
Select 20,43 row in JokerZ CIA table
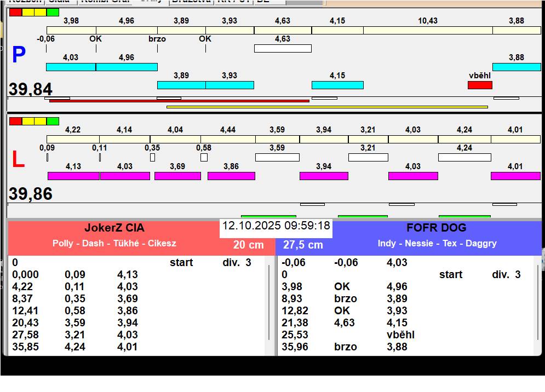tap(136, 323)
